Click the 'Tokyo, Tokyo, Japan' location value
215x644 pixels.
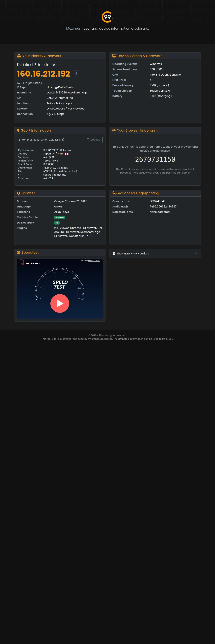pyautogui.click(x=60, y=103)
